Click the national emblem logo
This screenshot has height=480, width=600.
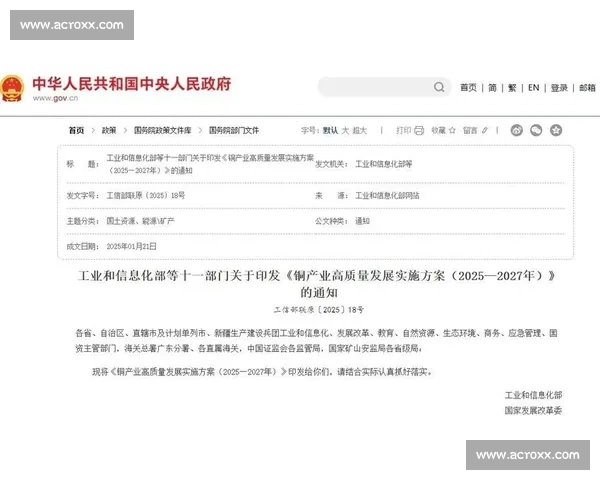click(12, 88)
